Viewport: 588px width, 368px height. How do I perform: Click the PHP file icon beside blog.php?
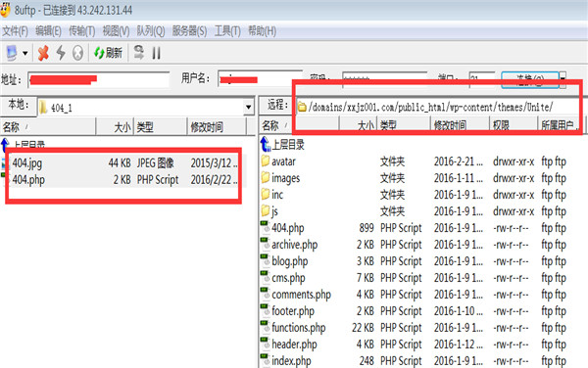point(266,260)
